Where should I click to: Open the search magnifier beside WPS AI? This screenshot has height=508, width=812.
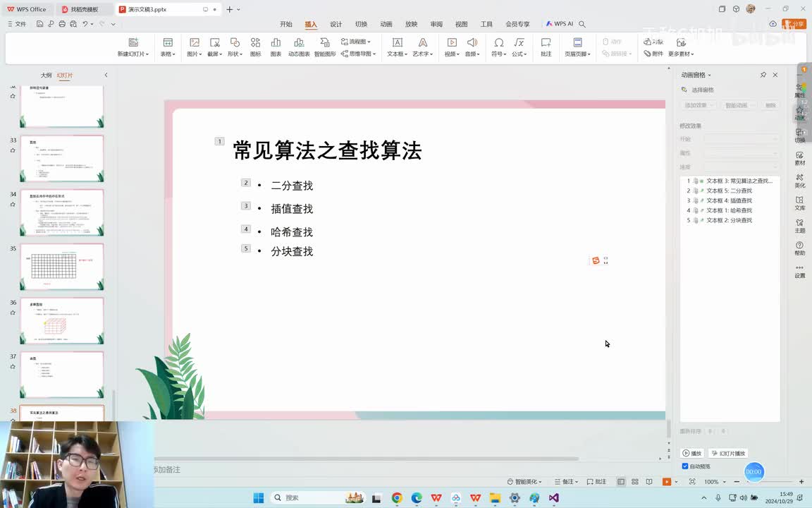582,24
